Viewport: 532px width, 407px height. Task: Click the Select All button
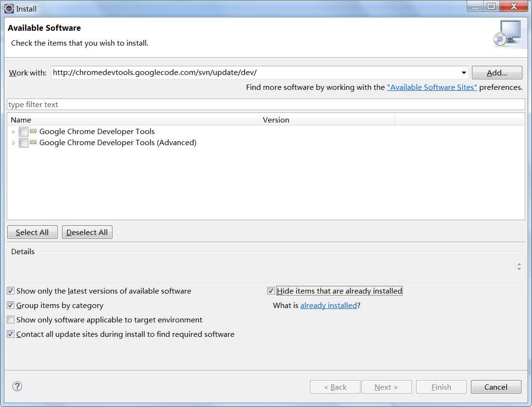[32, 232]
